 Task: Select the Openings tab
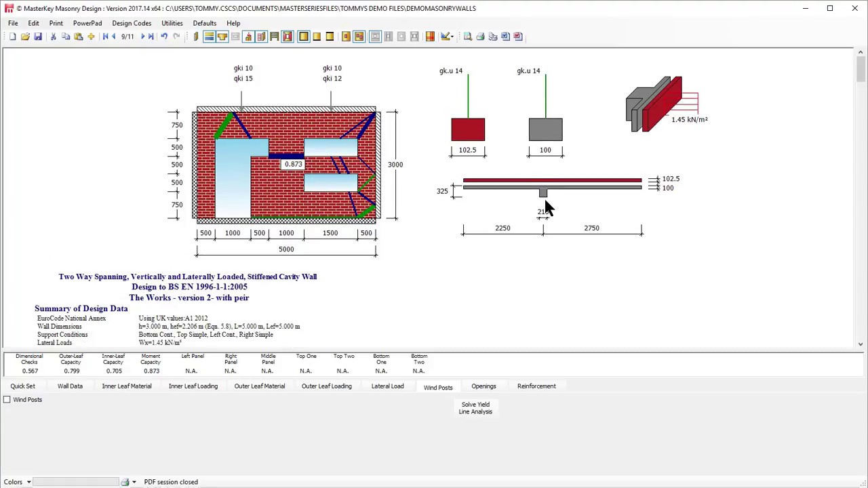click(x=484, y=386)
